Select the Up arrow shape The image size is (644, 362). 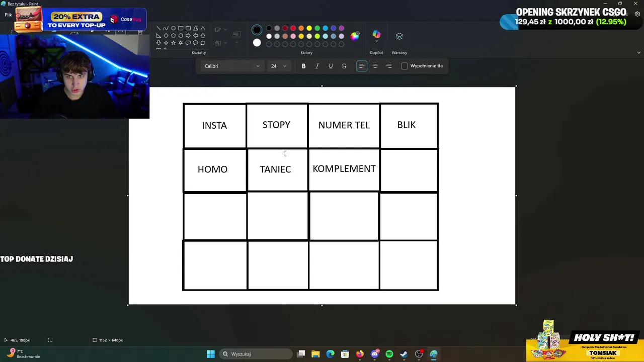pyautogui.click(x=203, y=36)
